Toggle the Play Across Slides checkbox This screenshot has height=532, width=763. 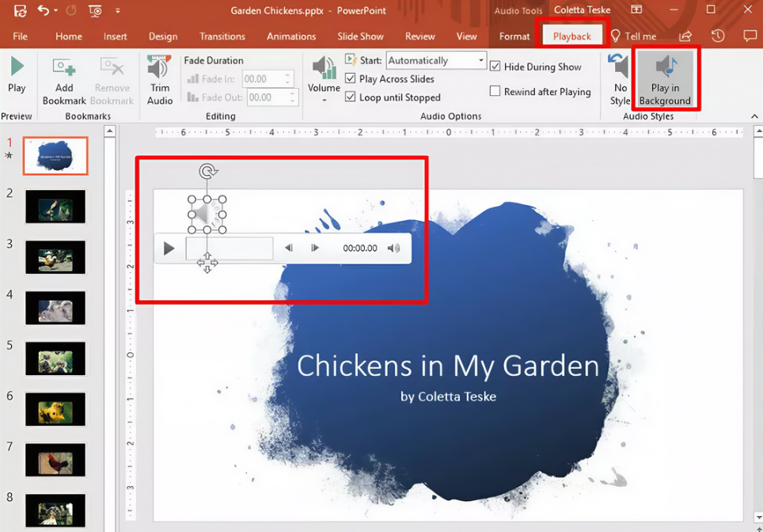[350, 78]
